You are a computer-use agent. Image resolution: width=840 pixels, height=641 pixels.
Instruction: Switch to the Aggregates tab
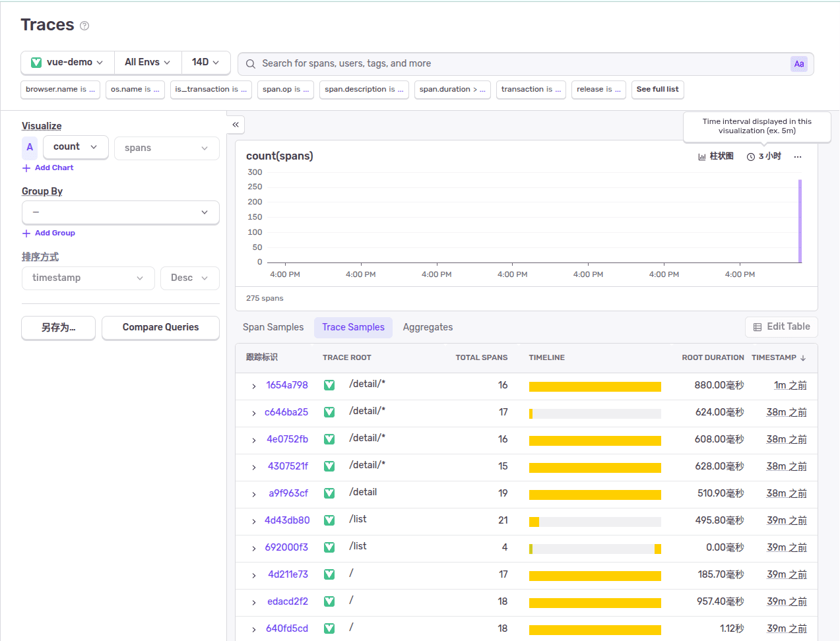(x=428, y=327)
